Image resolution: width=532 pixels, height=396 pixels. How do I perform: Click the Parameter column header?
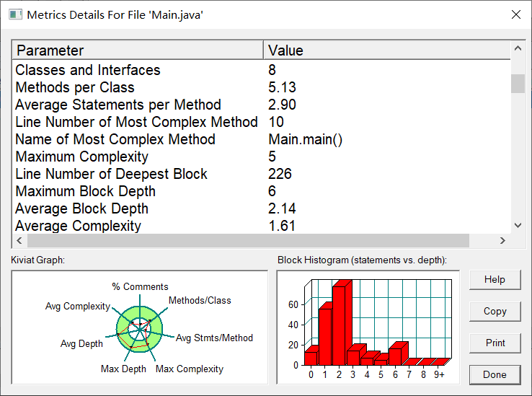(x=138, y=50)
